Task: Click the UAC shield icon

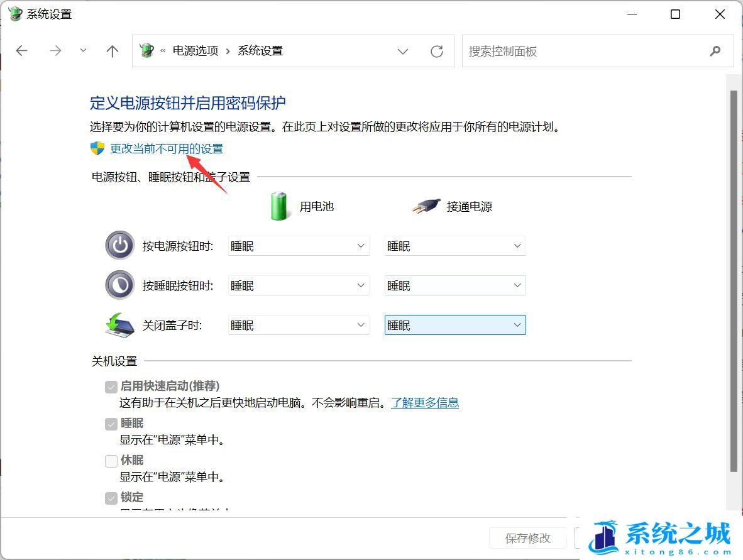Action: 96,148
